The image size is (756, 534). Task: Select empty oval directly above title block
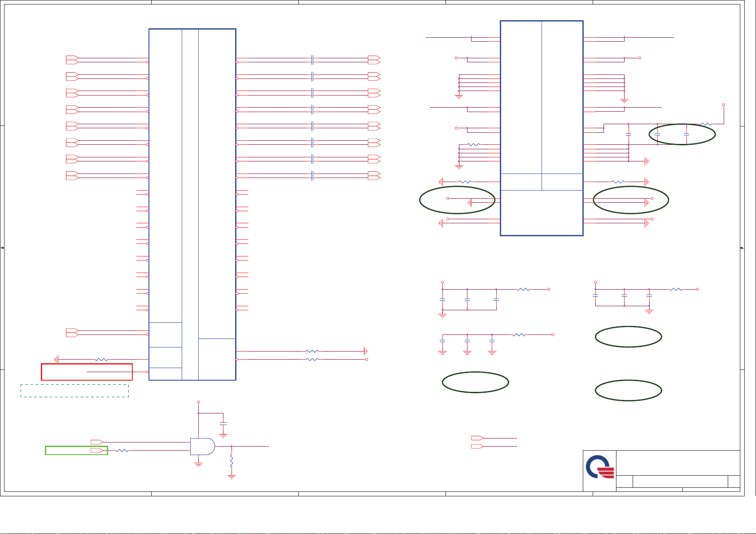coord(628,391)
